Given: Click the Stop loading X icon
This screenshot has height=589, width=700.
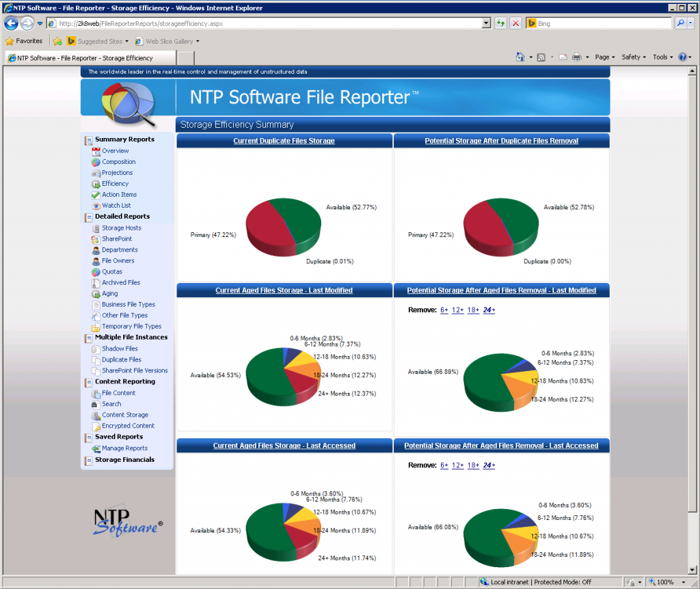Looking at the screenshot, I should 515,23.
